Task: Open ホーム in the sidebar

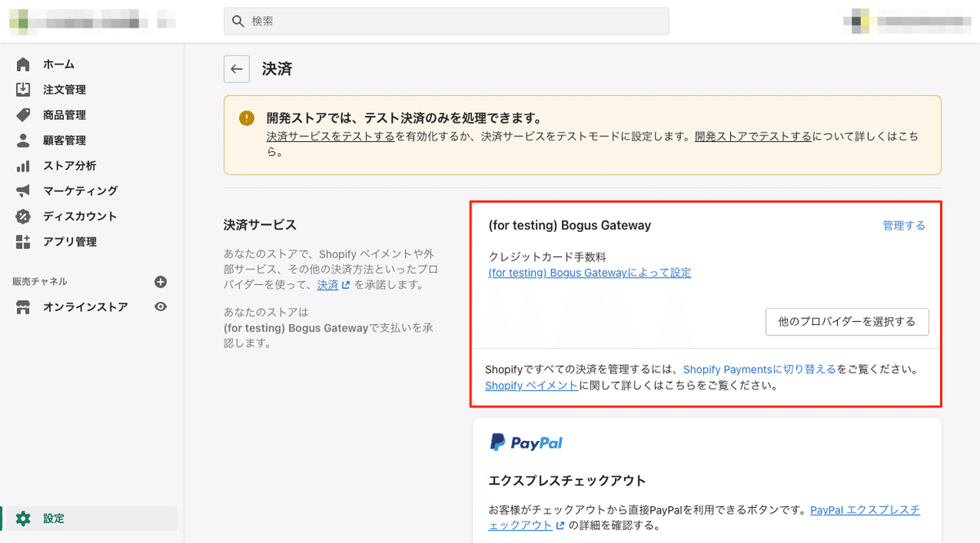Action: (59, 65)
